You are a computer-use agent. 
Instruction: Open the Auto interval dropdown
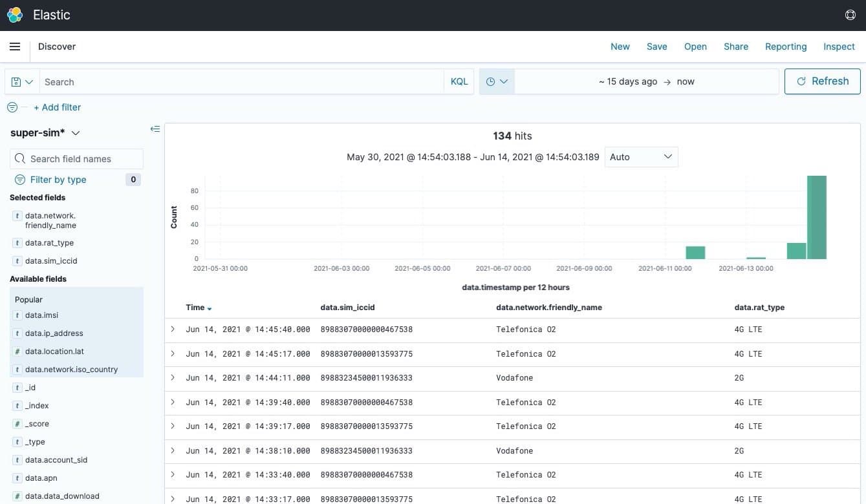[641, 157]
